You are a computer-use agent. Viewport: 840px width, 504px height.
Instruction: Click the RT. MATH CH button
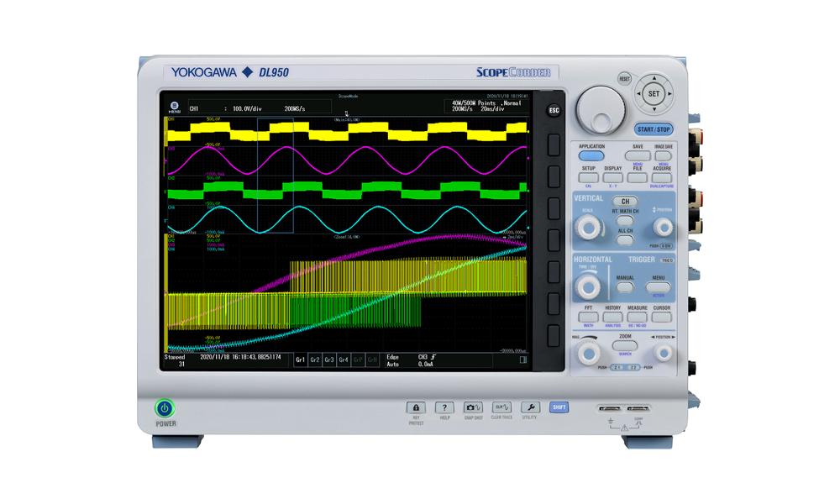625,220
